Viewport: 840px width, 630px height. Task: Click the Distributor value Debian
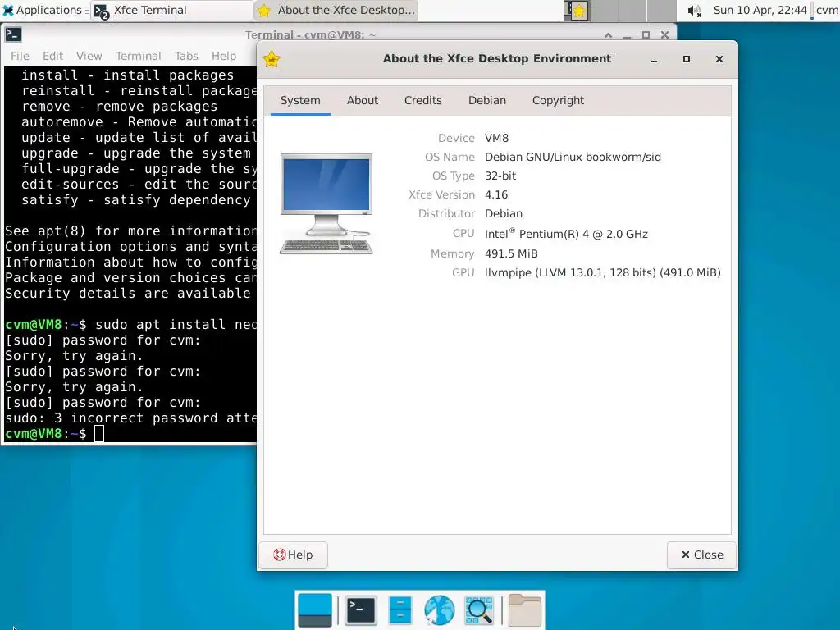click(504, 213)
